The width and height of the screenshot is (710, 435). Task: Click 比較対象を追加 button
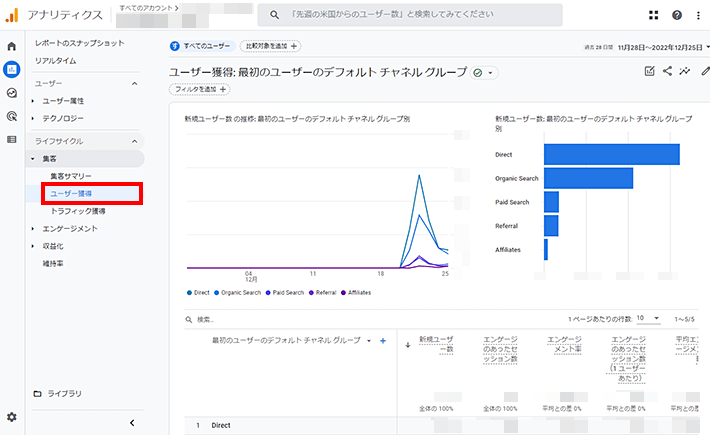pyautogui.click(x=271, y=46)
